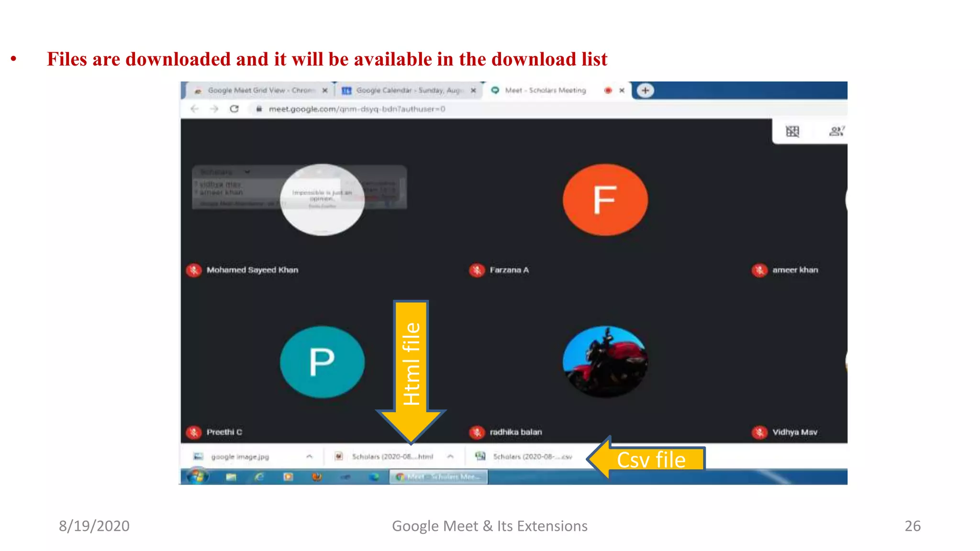The image size is (980, 551).
Task: Click the csv spreadsheet icon in downloads bar
Action: (480, 456)
